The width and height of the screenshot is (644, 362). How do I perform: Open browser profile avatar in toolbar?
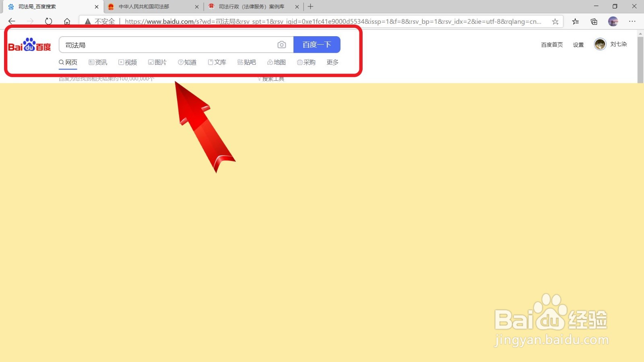tap(613, 21)
